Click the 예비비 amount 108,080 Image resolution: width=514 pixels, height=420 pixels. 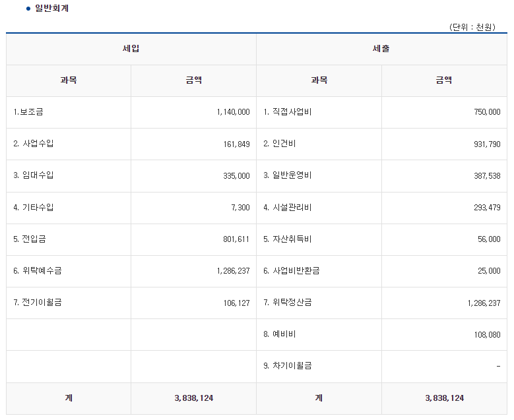pos(488,335)
